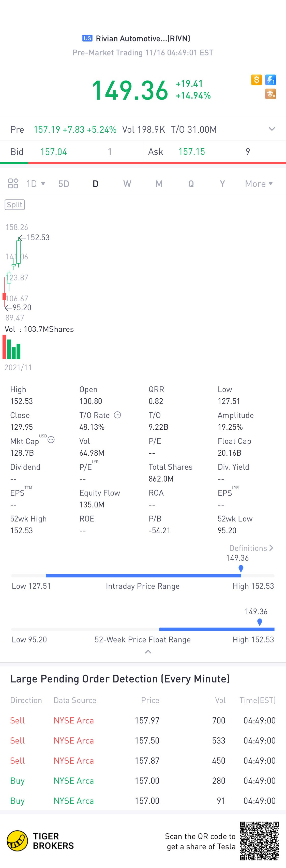Tap the brown stacked layers badge
The width and height of the screenshot is (286, 868).
pyautogui.click(x=270, y=94)
